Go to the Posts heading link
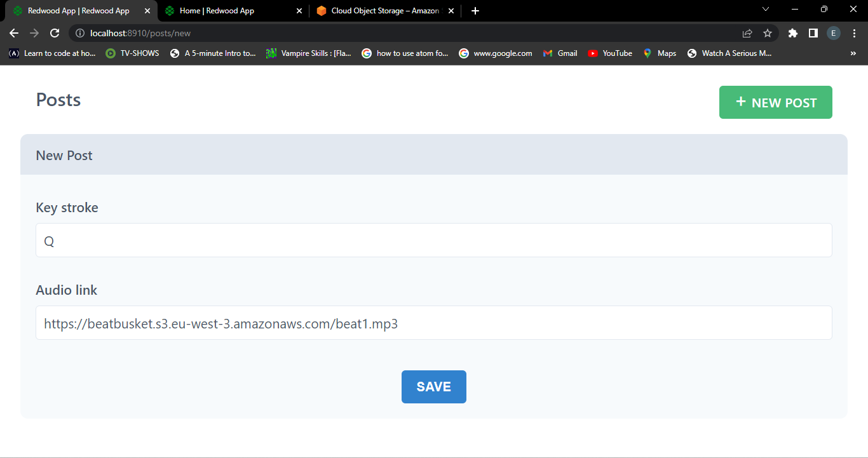The width and height of the screenshot is (868, 458). pos(58,100)
